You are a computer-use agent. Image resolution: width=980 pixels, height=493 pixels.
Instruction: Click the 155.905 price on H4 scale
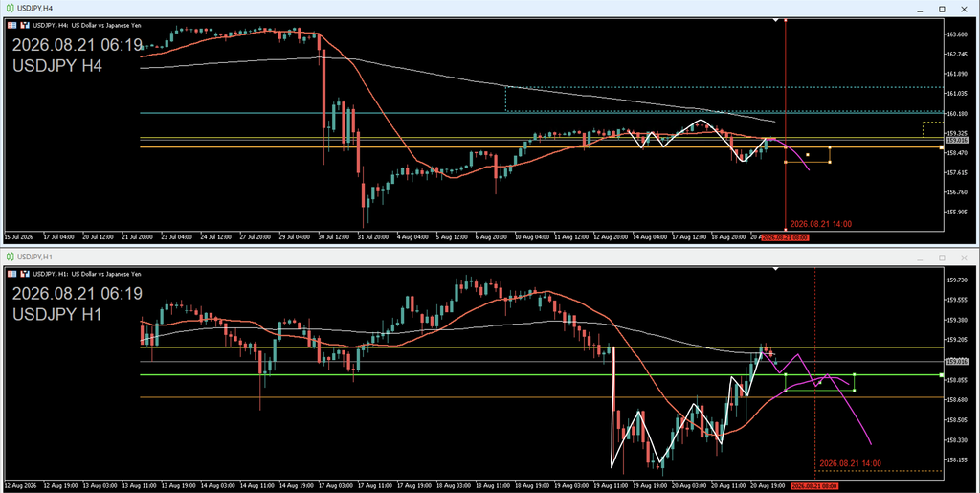(958, 212)
